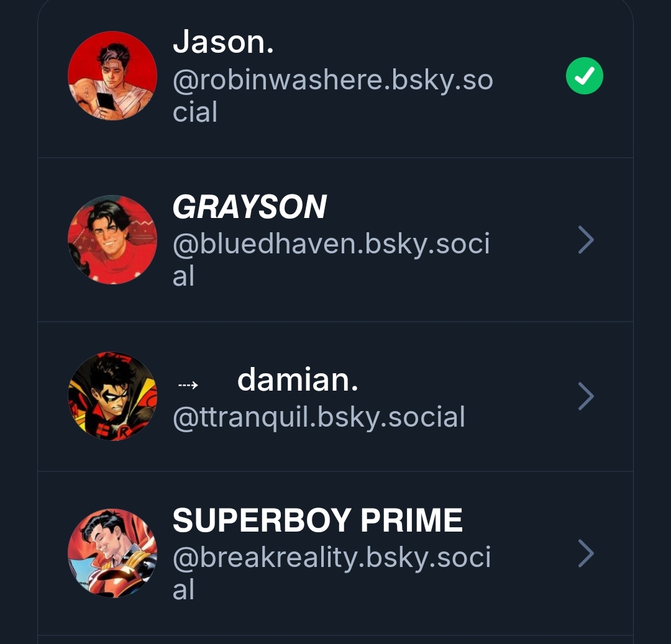Toggle the green checkmark on Jason's account

(585, 76)
